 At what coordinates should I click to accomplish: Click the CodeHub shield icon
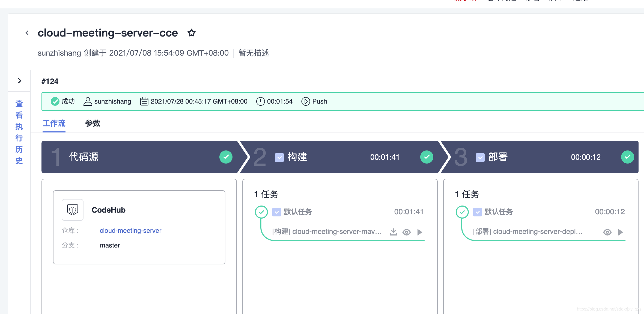click(73, 210)
